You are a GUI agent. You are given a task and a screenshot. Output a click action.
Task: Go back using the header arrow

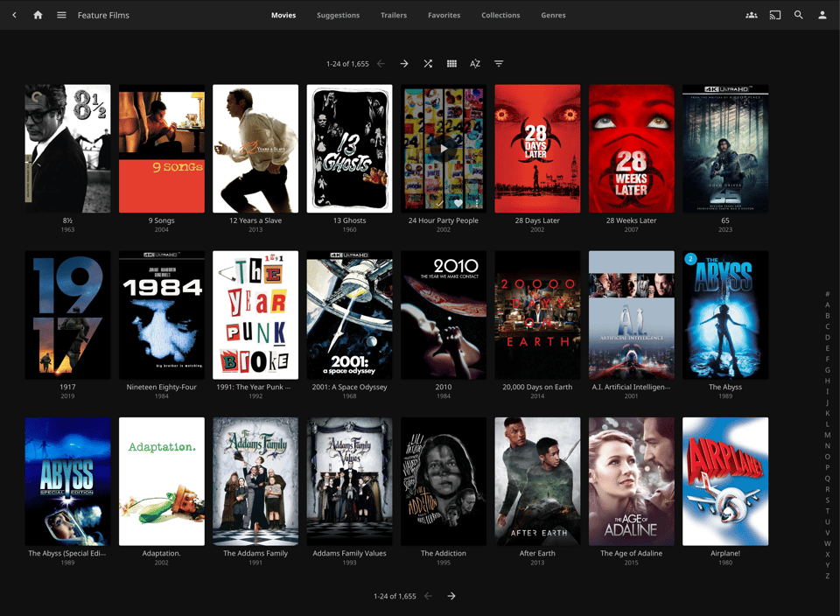pos(14,15)
